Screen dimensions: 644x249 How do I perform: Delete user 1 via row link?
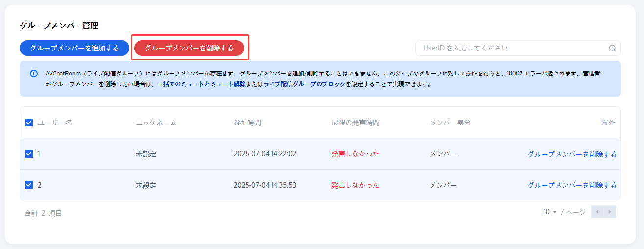[x=572, y=154]
